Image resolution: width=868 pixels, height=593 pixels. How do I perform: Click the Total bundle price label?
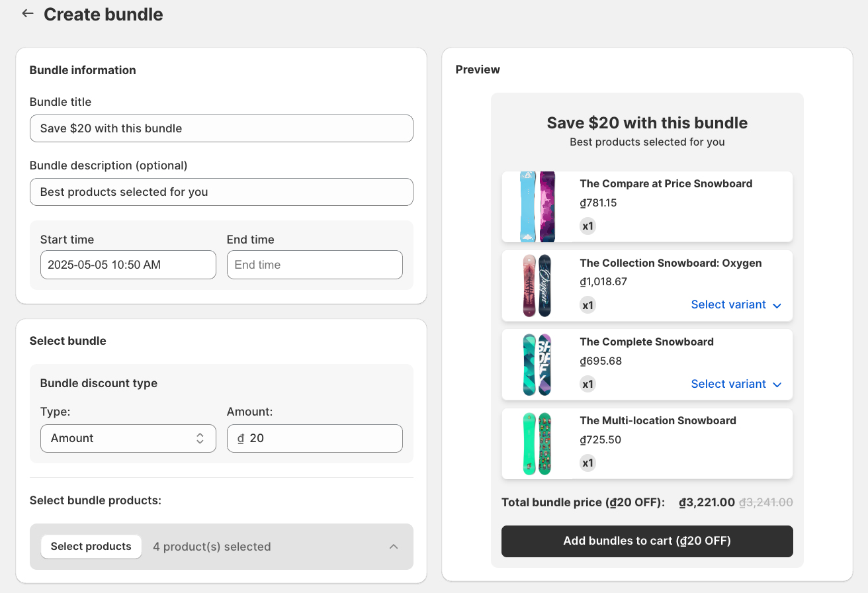tap(583, 502)
